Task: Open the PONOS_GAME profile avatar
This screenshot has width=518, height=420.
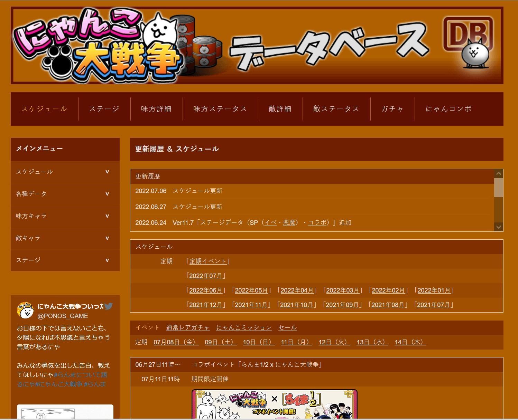Action: (25, 311)
